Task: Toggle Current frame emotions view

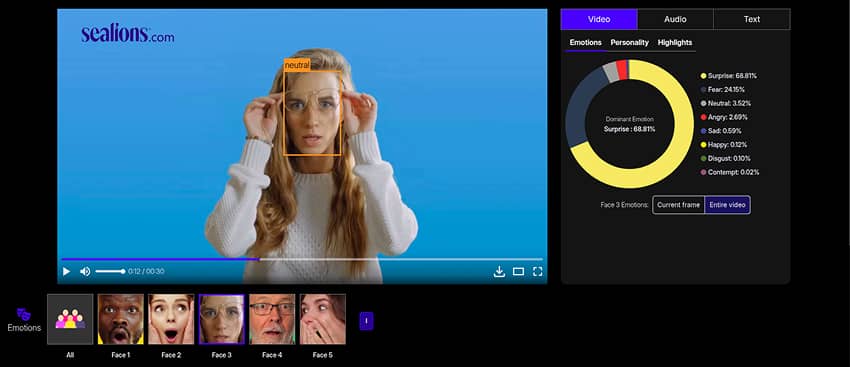Action: (x=678, y=205)
